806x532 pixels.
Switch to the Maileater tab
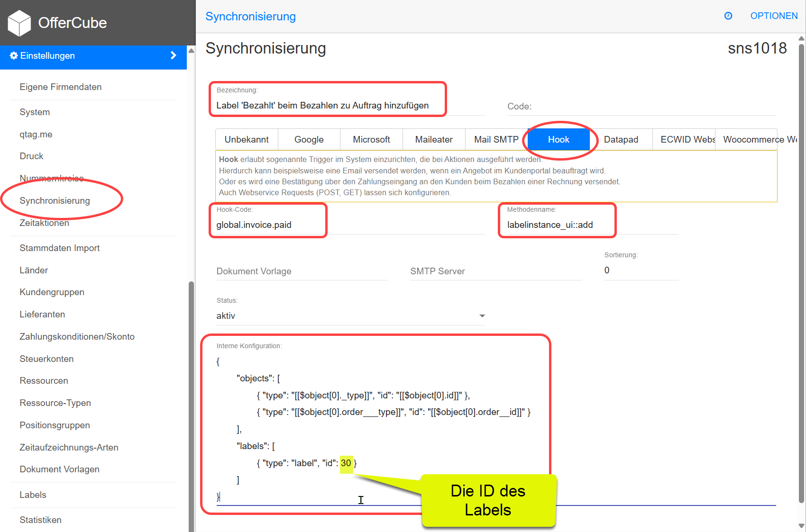[434, 139]
